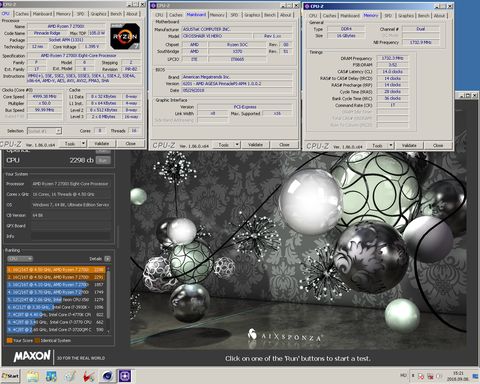The height and width of the screenshot is (384, 480).
Task: Select the 4.10 GHz Ryzen ranking entry
Action: (x=56, y=285)
